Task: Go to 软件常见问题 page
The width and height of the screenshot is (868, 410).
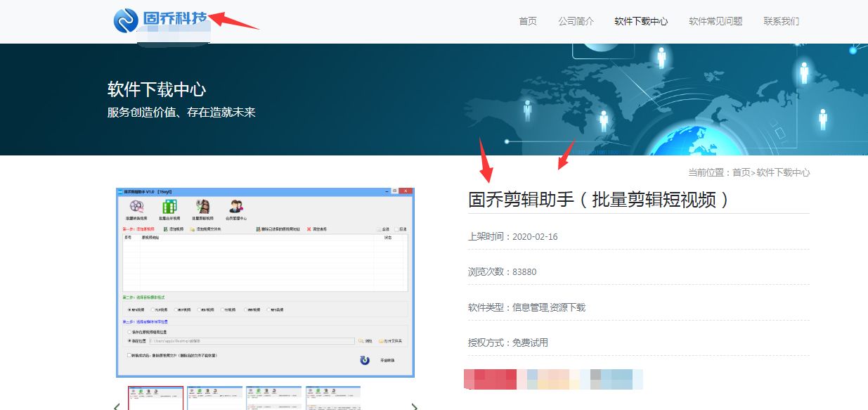Action: point(715,21)
